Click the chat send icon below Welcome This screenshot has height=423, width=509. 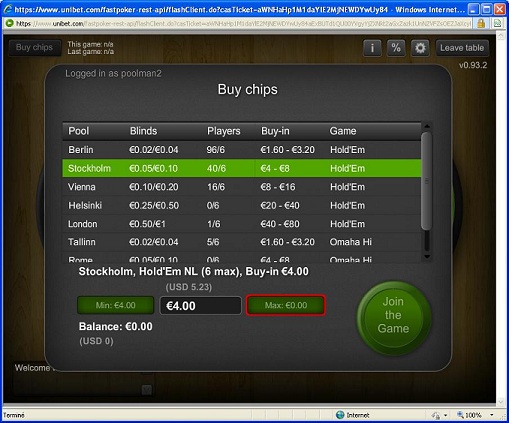tap(147, 390)
